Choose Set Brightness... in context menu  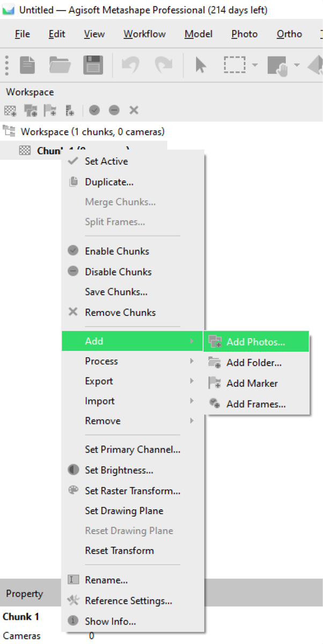pyautogui.click(x=119, y=470)
